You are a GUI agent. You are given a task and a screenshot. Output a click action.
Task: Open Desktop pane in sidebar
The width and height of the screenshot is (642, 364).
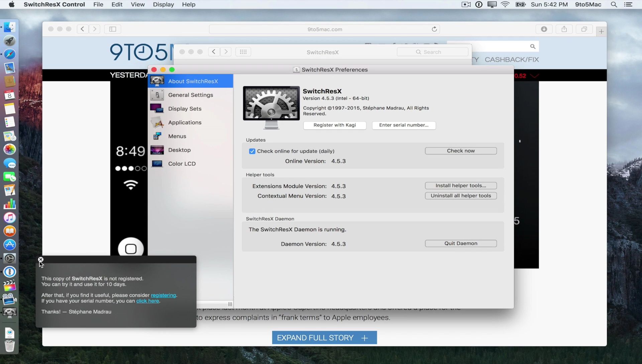click(190, 150)
